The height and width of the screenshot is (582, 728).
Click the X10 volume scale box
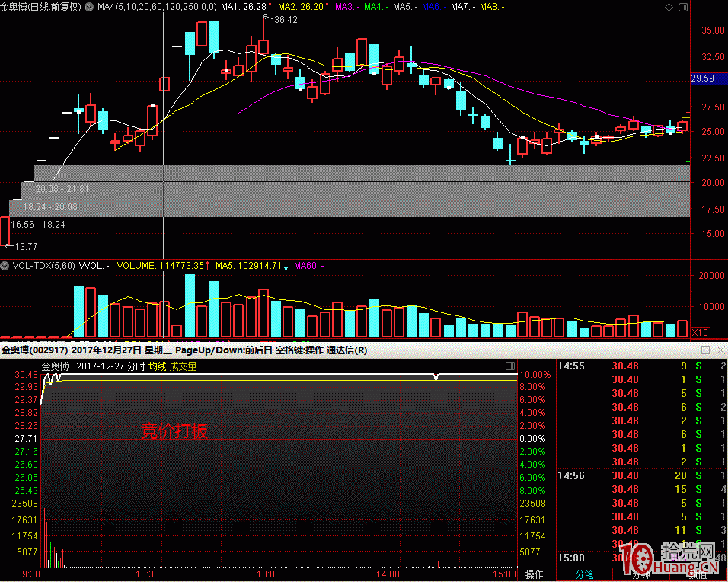700,333
